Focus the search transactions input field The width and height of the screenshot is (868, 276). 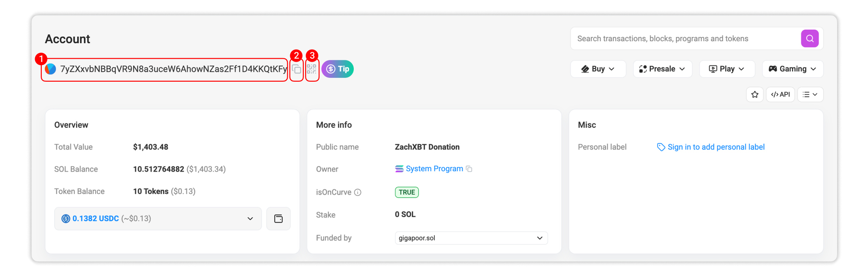(x=686, y=39)
